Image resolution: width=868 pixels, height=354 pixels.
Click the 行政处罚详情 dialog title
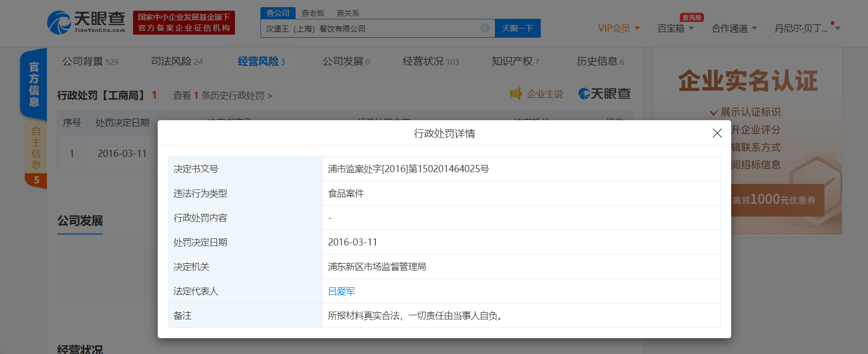(x=444, y=133)
